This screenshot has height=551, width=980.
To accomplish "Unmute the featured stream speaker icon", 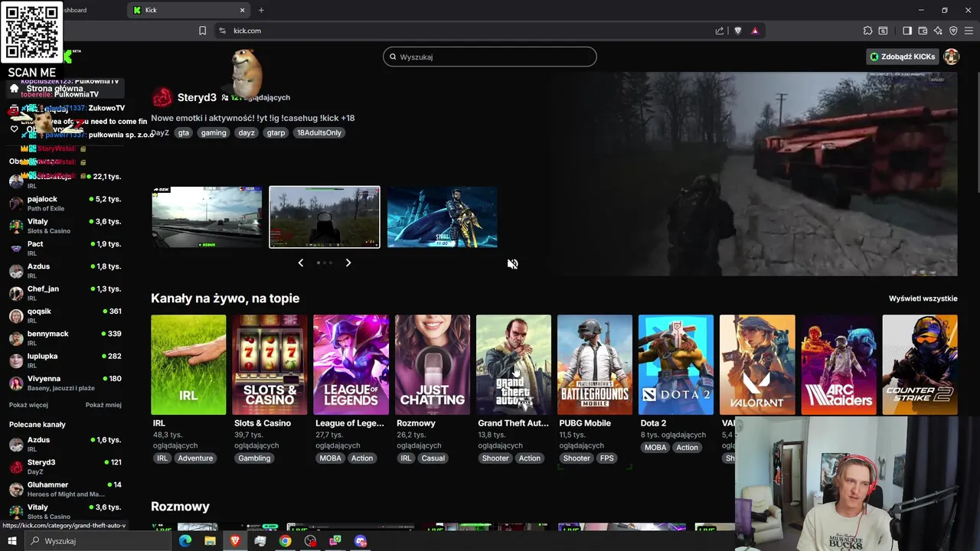I will (x=512, y=264).
